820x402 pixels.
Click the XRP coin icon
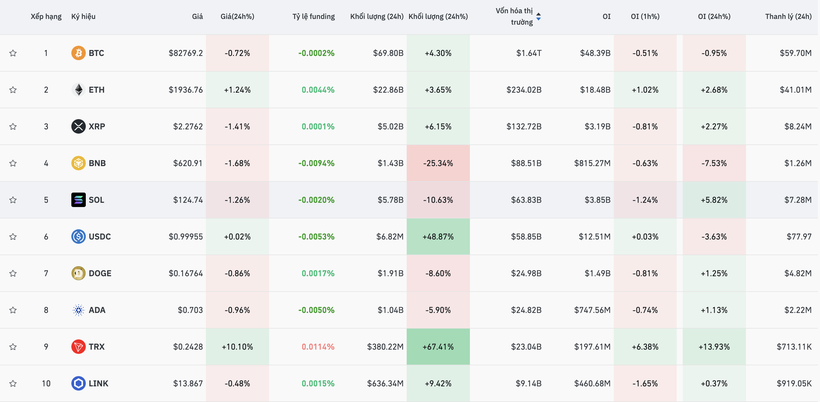coord(78,127)
